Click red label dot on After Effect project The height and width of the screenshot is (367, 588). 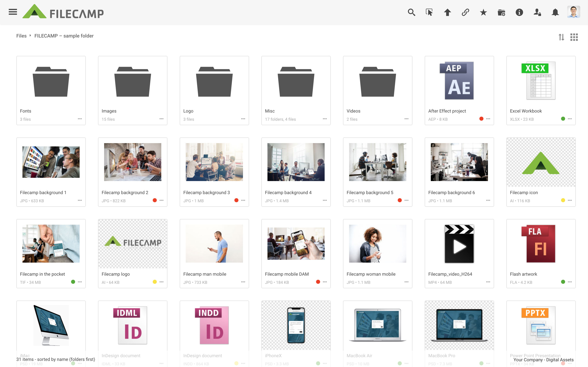click(481, 119)
